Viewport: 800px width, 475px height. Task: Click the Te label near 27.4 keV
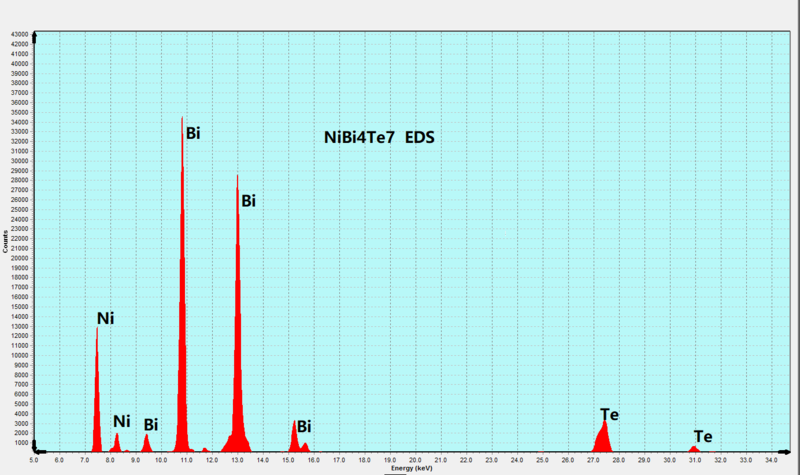(610, 414)
